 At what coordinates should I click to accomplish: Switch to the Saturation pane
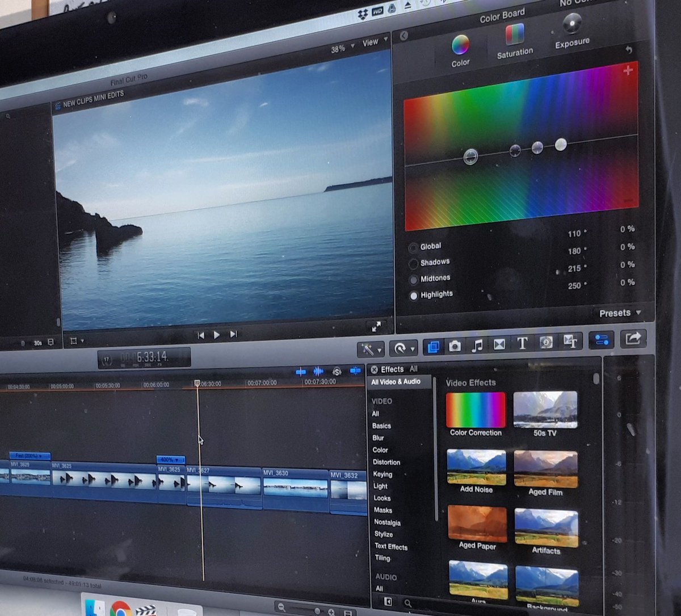pyautogui.click(x=515, y=41)
